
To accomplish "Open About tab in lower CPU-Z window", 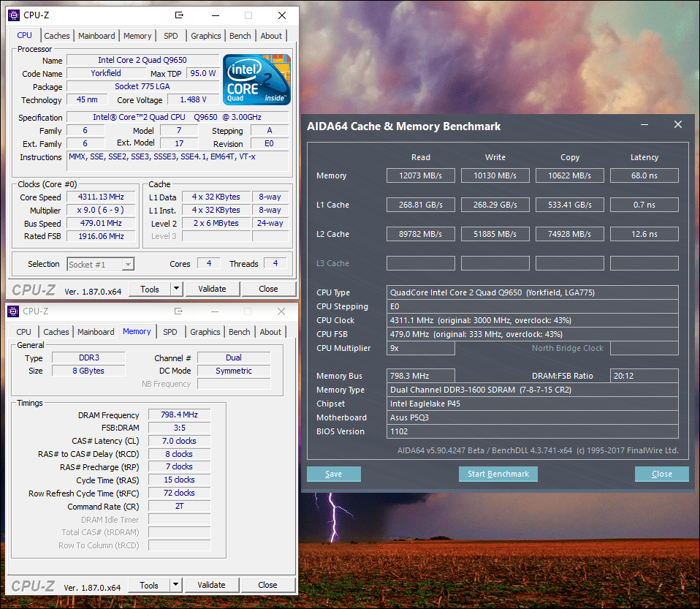I will tap(270, 332).
